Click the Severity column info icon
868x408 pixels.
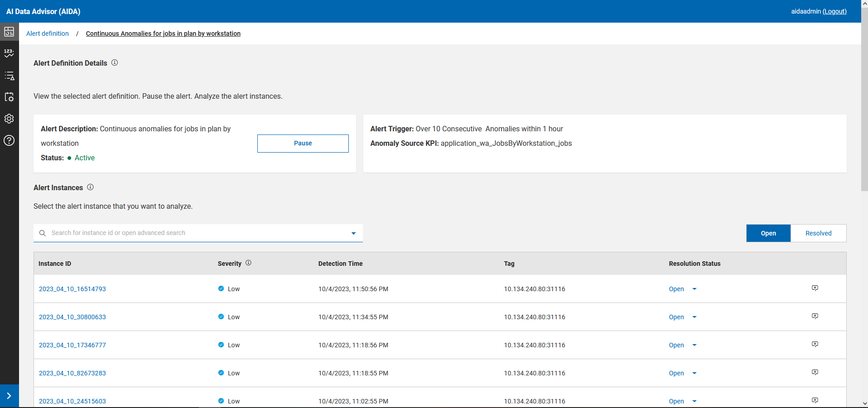coord(248,263)
